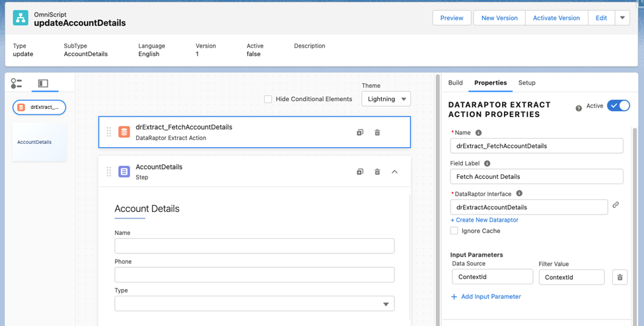Enable the Ignore Cache checkbox
The image size is (644, 326).
pyautogui.click(x=454, y=231)
